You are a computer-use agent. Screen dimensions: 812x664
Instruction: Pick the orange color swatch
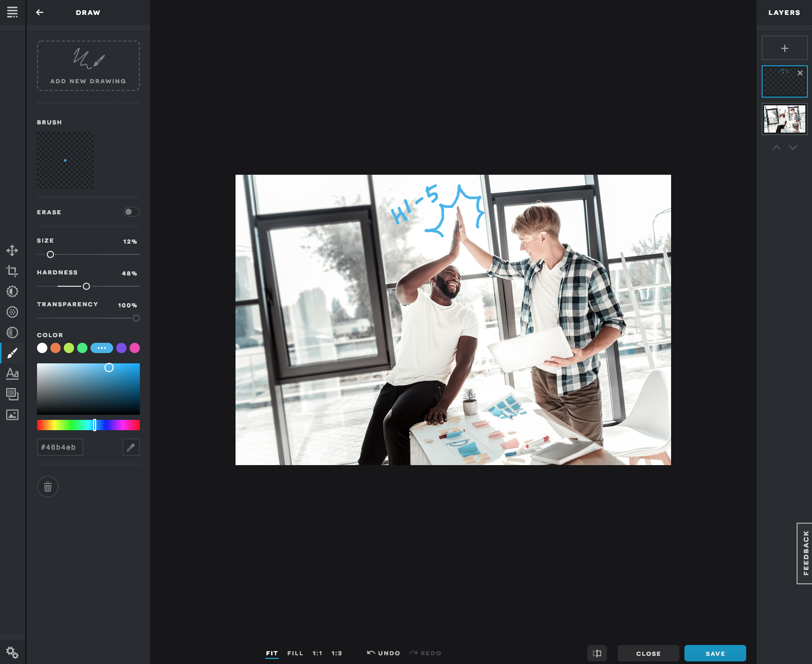[x=56, y=348]
